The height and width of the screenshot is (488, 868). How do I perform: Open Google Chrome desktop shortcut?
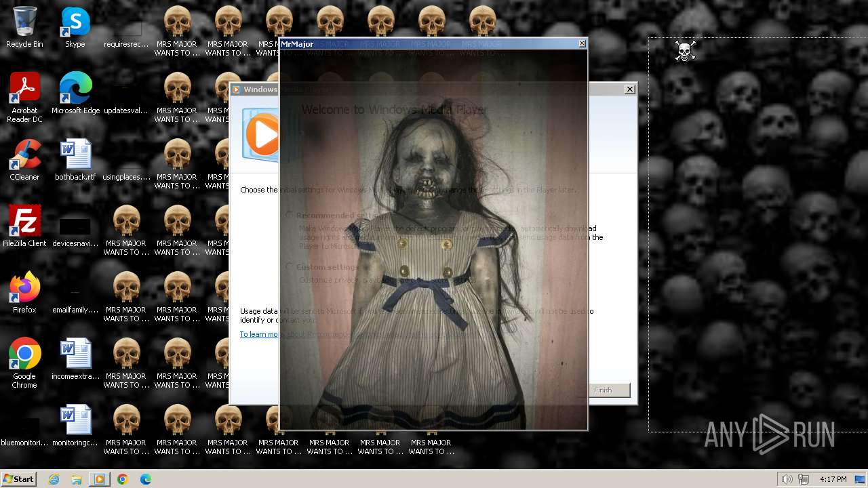(x=24, y=363)
